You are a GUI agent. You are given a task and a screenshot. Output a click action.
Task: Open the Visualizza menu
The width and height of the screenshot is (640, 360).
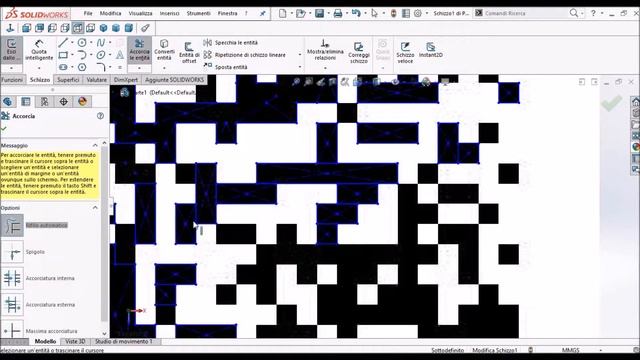tap(140, 13)
